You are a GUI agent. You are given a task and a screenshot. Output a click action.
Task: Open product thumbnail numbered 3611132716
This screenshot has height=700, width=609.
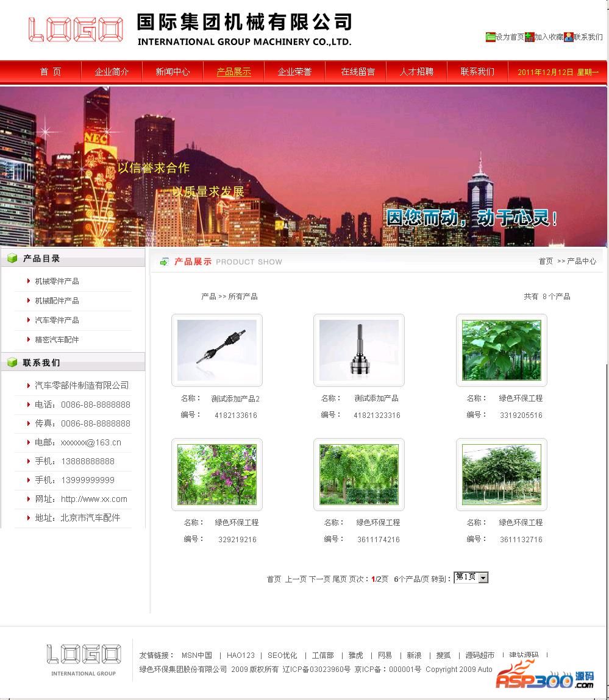pos(501,474)
